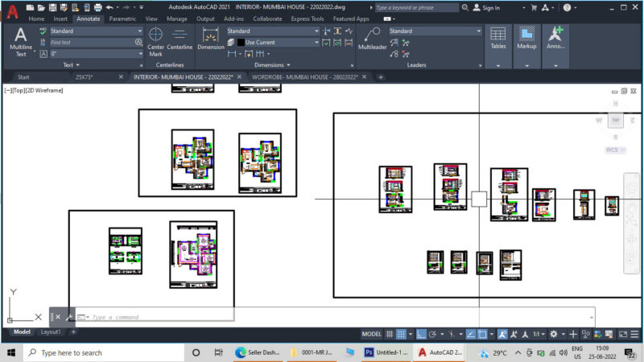Select the Multileader tool
644x362 pixels.
click(372, 39)
